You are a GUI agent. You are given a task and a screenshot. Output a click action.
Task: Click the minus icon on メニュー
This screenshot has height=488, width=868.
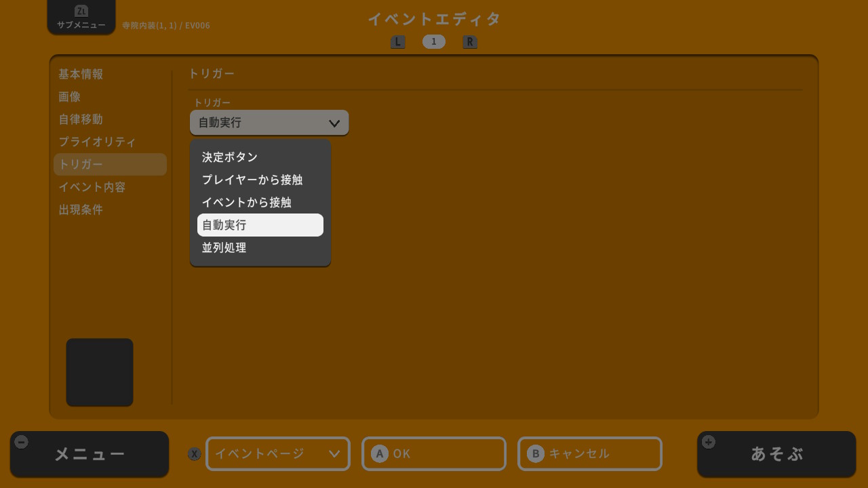(x=22, y=442)
